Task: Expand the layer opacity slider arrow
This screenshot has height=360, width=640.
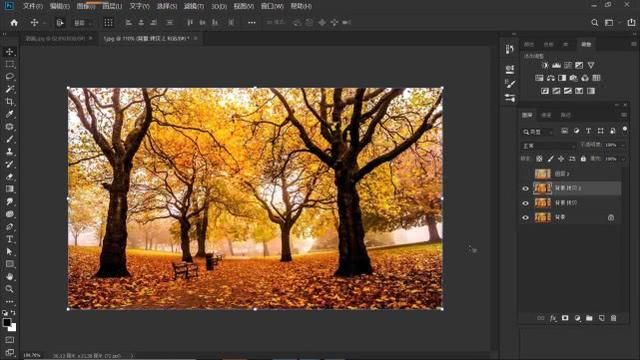Action: 622,145
